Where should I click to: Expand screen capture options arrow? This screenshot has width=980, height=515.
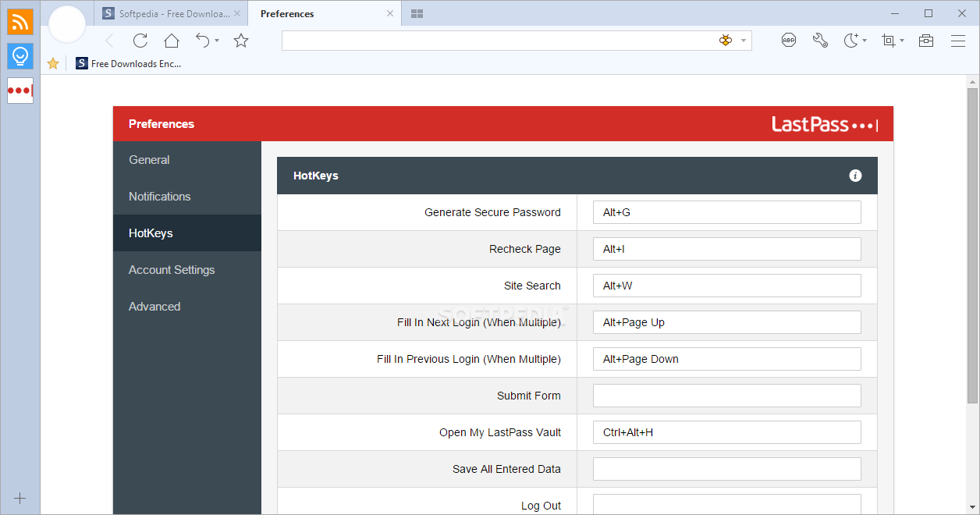(x=902, y=41)
